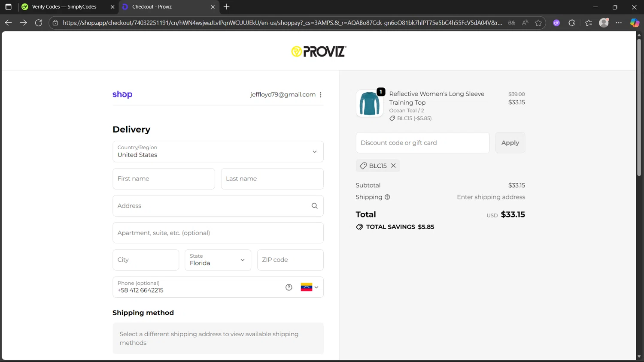The image size is (644, 362).
Task: Close the Verify Codes SimplyCodes tab
Action: tap(112, 7)
